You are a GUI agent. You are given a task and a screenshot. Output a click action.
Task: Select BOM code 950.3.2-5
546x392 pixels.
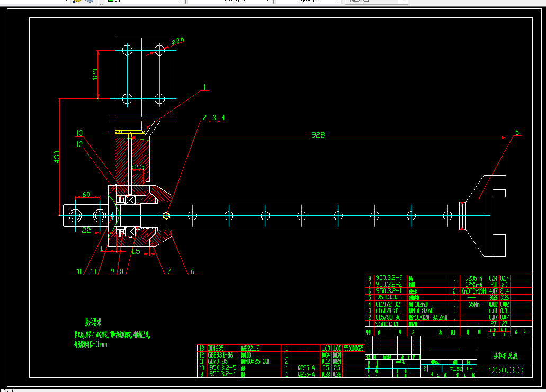tap(222, 368)
